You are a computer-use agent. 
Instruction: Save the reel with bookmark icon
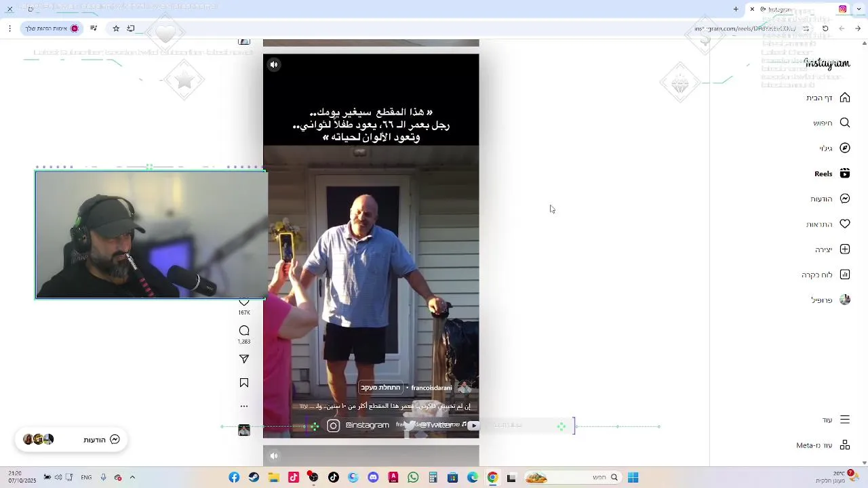click(244, 383)
